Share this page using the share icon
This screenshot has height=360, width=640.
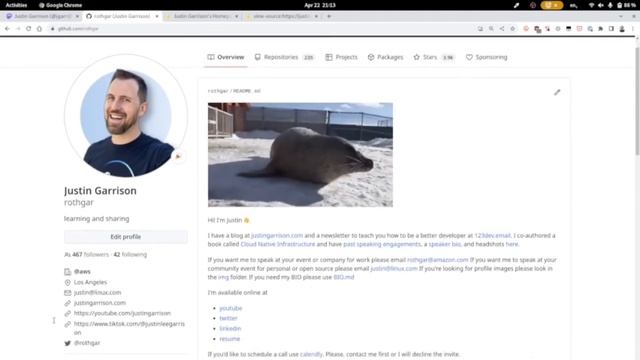pos(502,29)
